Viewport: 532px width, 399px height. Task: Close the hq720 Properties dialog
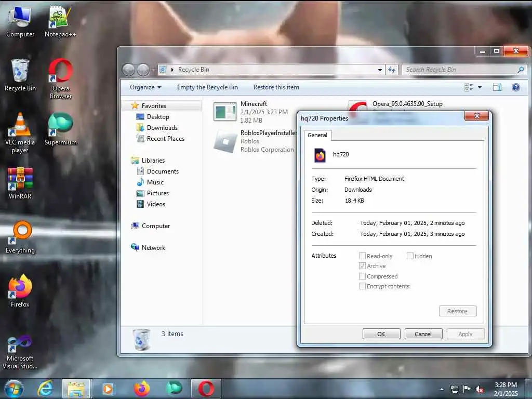click(477, 116)
